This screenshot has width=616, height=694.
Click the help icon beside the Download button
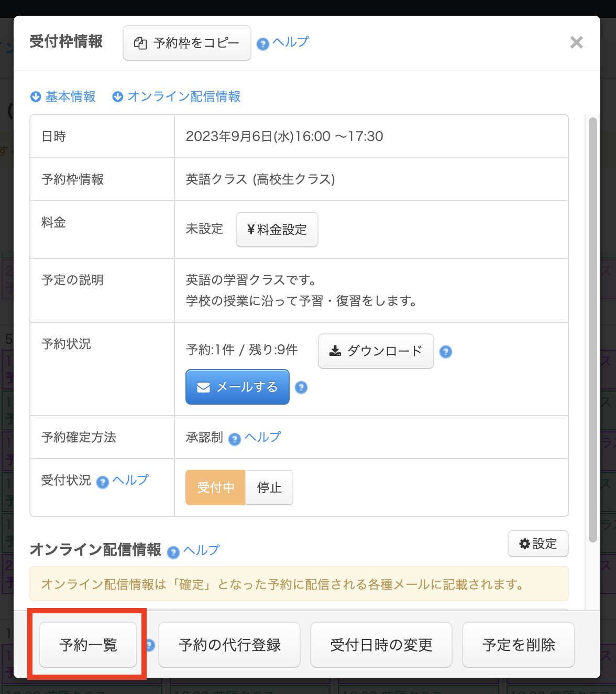tap(446, 352)
